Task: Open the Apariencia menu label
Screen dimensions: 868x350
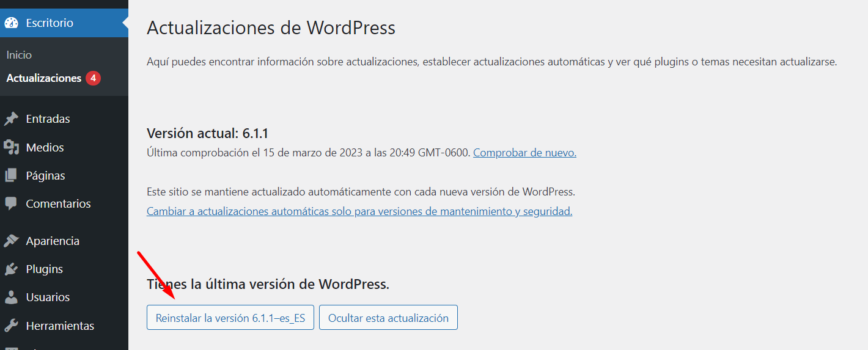Action: click(x=53, y=241)
